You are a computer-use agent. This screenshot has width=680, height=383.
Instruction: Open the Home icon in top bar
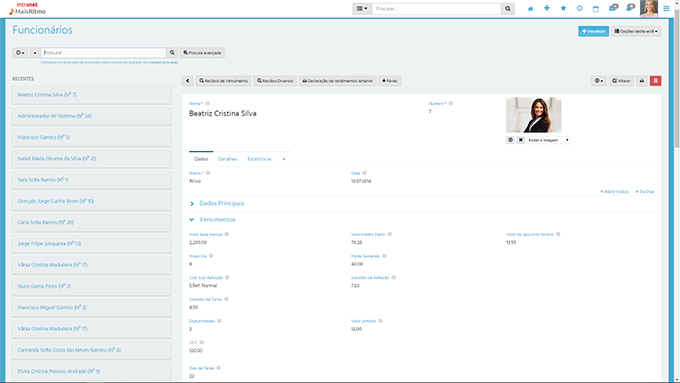point(530,9)
